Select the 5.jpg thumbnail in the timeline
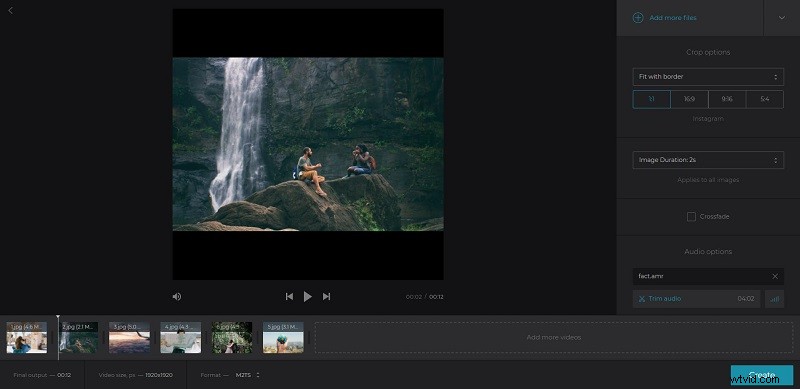The image size is (800, 389). click(283, 337)
